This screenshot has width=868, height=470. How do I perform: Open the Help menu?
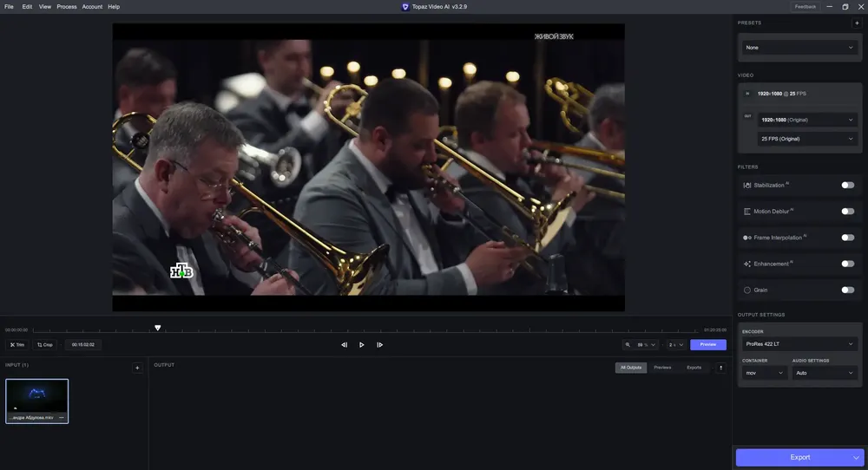pos(114,7)
